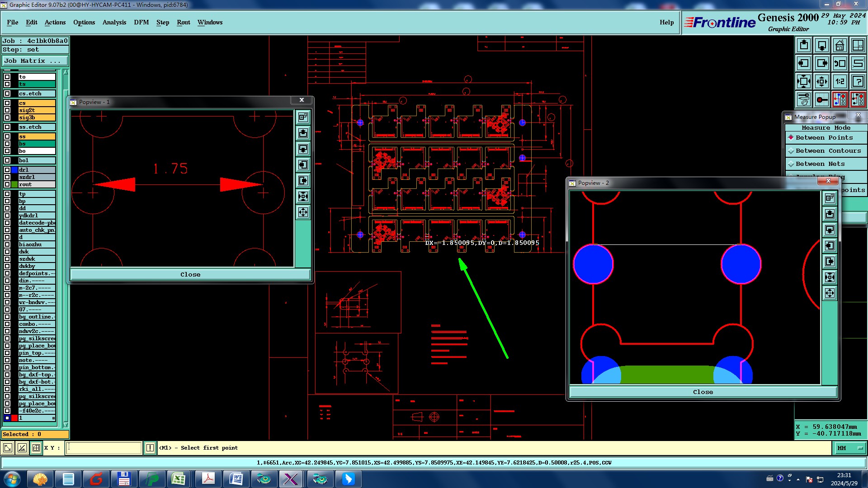Click the pan left view icon
The height and width of the screenshot is (488, 868).
(x=803, y=63)
